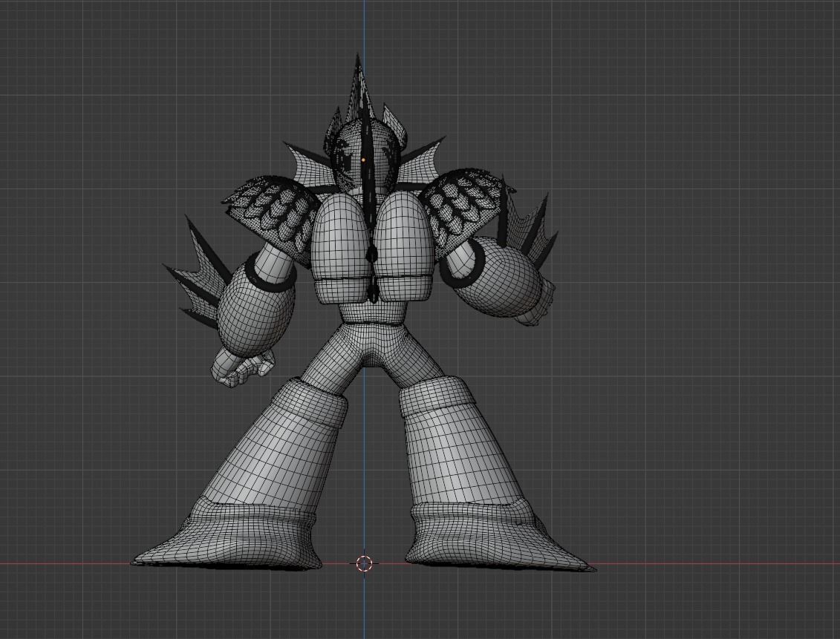840x639 pixels.
Task: Click the pelvis mesh between the legs
Action: (x=373, y=347)
